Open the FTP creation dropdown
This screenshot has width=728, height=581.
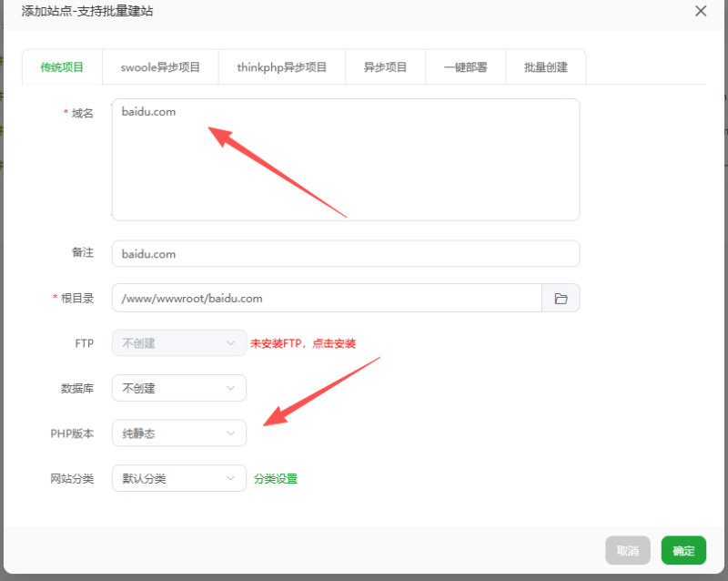click(178, 342)
